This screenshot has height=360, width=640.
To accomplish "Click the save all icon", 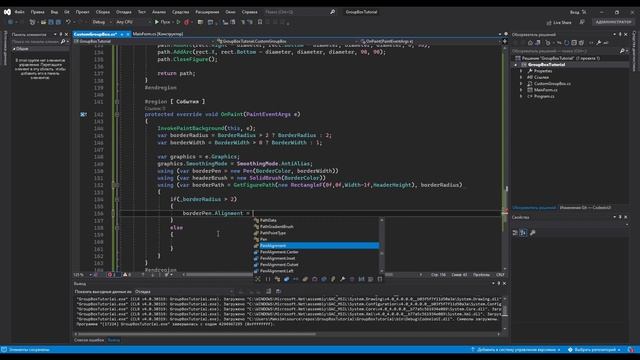I will tap(58, 22).
